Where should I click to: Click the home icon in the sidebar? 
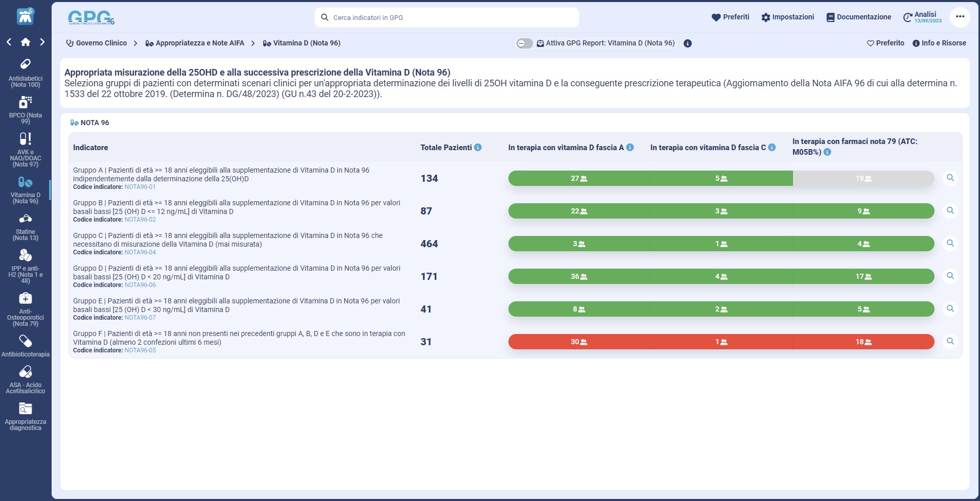coord(25,42)
